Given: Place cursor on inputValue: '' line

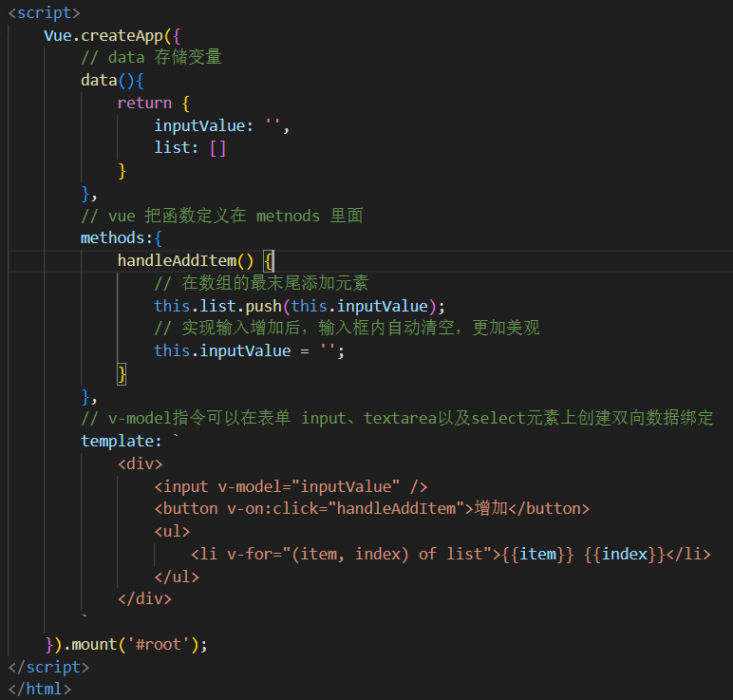Looking at the screenshot, I should pos(222,125).
